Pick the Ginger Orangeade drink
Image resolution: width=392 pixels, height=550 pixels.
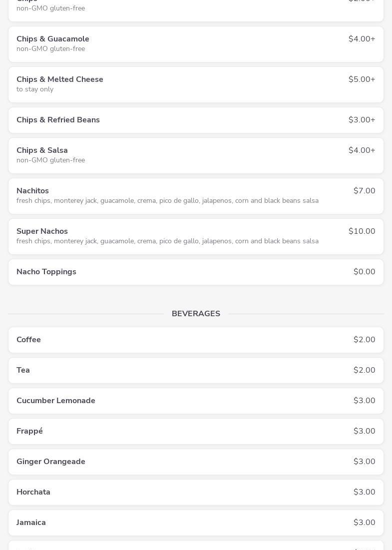coord(51,462)
